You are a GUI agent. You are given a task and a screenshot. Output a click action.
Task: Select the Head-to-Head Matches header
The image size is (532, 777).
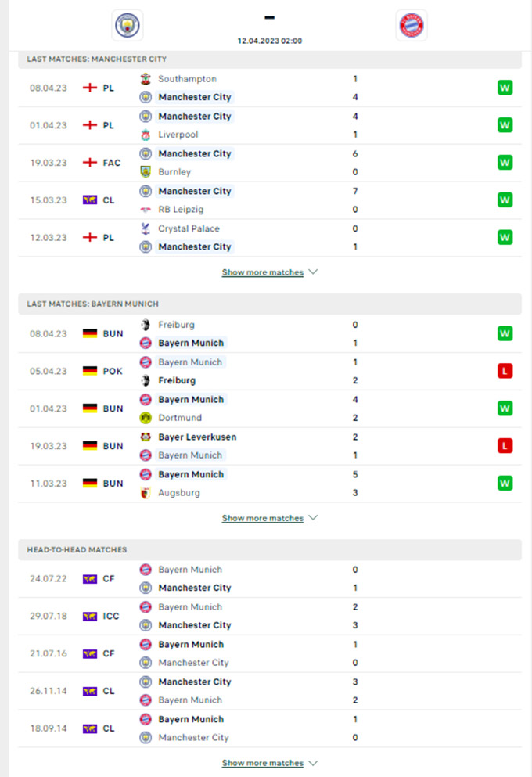click(270, 549)
